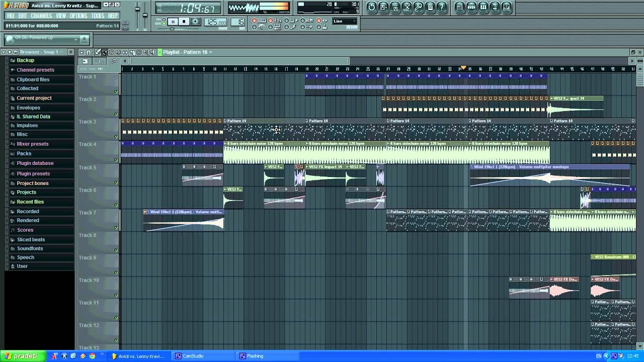
Task: Select the playlist Playback speaker tool
Action: click(x=152, y=52)
